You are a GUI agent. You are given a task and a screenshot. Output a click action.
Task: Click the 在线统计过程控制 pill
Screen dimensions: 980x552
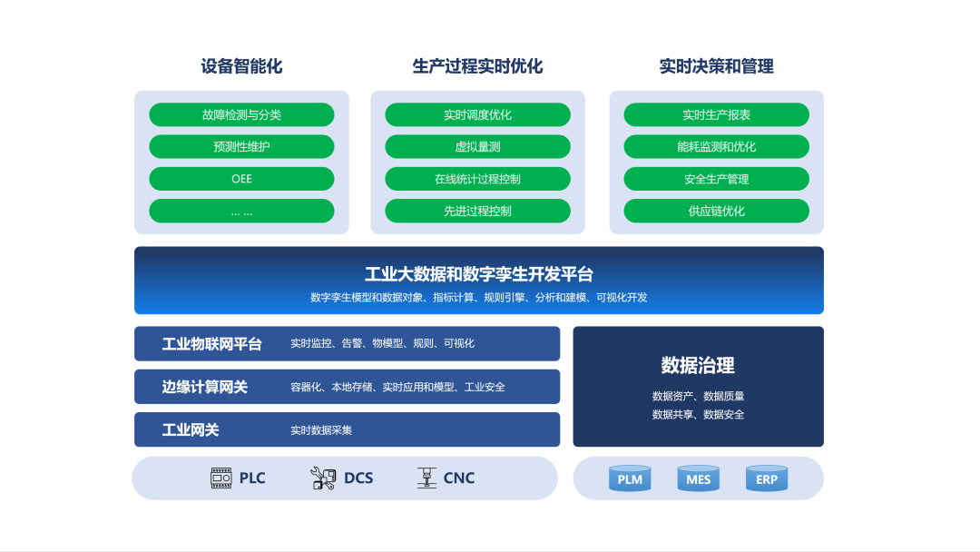pos(477,179)
